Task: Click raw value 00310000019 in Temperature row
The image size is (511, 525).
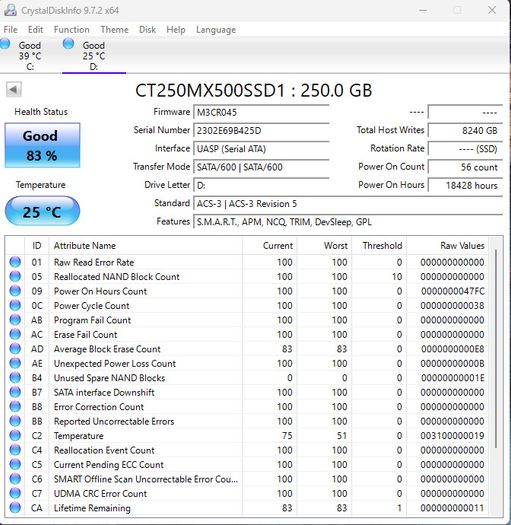Action: [x=452, y=436]
